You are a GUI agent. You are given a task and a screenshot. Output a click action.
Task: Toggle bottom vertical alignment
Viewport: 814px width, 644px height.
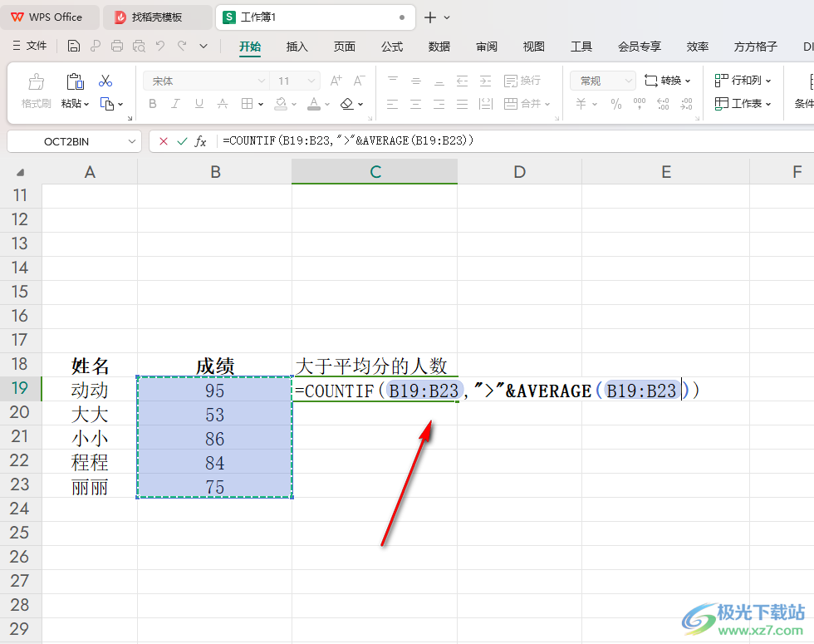point(439,81)
